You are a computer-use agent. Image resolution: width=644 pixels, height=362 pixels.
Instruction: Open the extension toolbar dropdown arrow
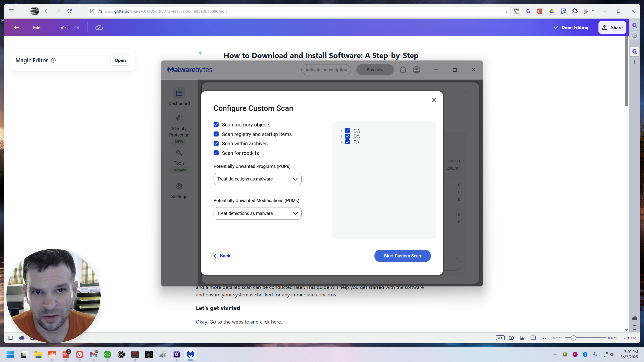(593, 11)
